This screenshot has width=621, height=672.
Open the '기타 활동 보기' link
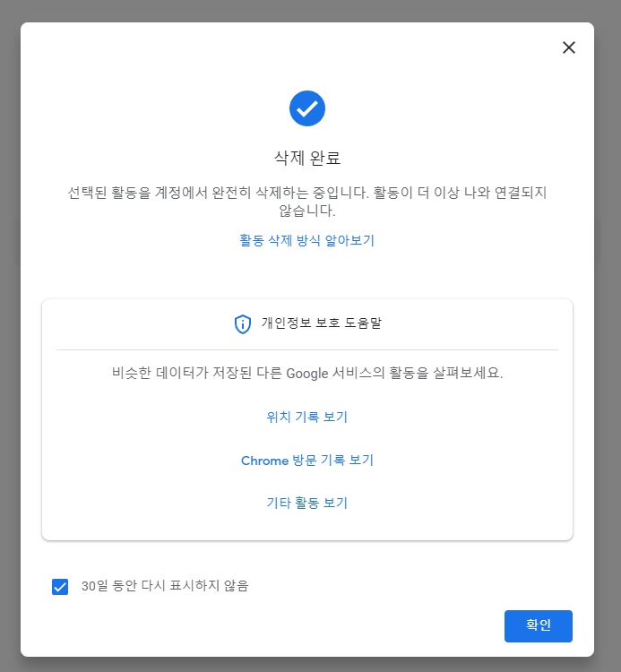click(306, 503)
